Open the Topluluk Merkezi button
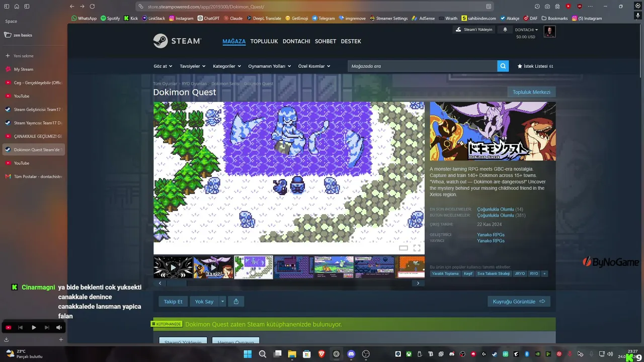Screen dimensions: 644x362 tap(531, 92)
